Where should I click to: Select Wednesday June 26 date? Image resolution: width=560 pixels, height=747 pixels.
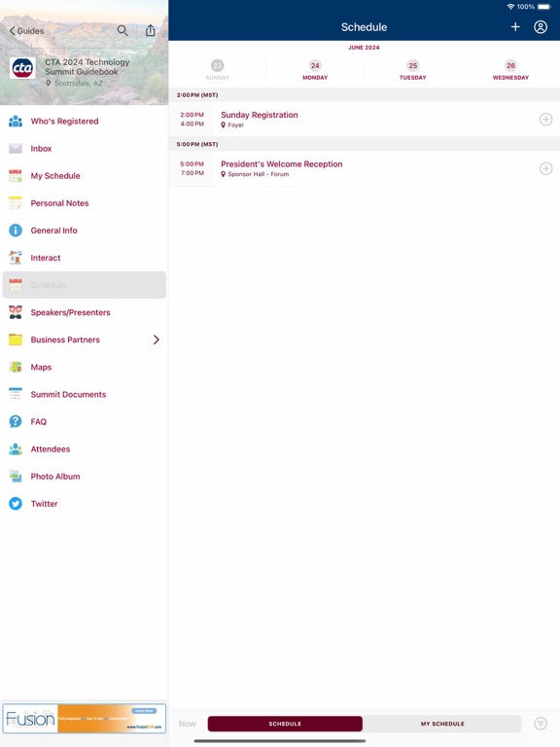(x=511, y=70)
